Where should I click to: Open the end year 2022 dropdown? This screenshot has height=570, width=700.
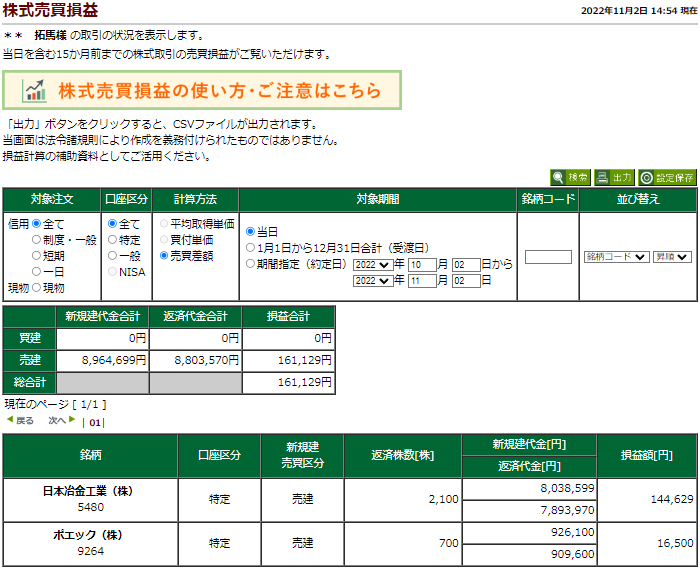click(373, 281)
